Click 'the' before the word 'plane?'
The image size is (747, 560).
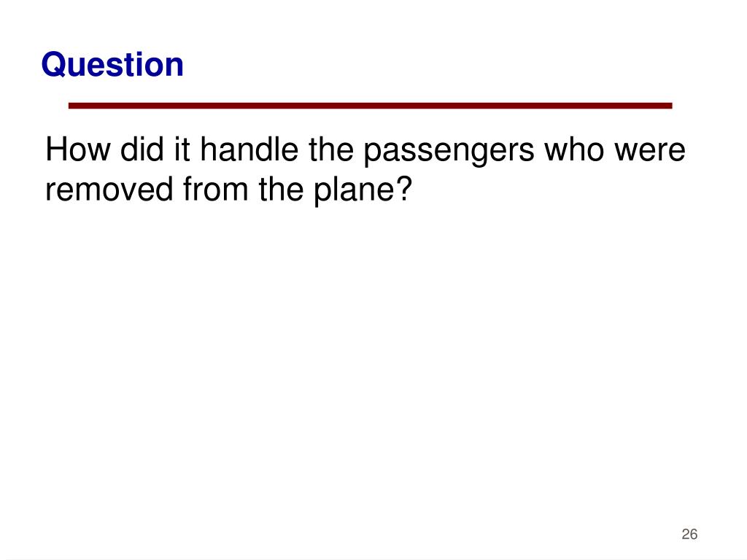tap(281, 189)
